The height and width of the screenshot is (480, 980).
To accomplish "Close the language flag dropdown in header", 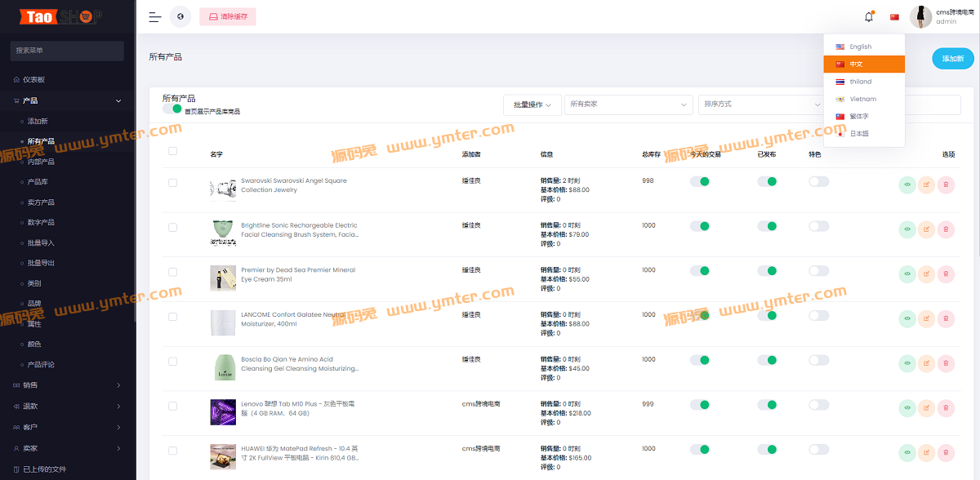I will pyautogui.click(x=894, y=16).
